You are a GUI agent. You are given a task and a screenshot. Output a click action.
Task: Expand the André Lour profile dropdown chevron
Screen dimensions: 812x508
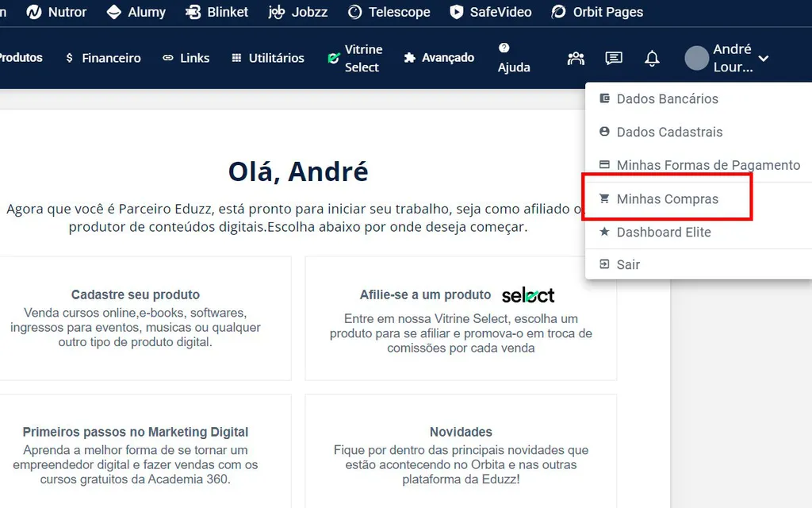763,58
